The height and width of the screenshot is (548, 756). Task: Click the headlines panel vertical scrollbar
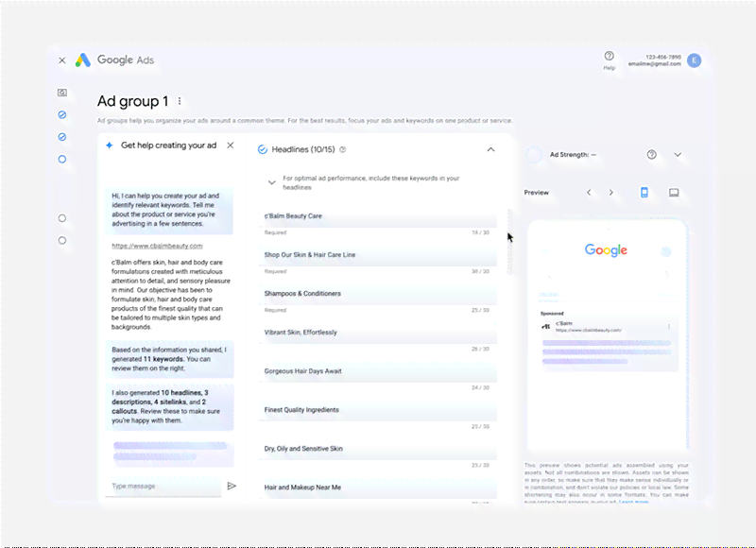509,242
